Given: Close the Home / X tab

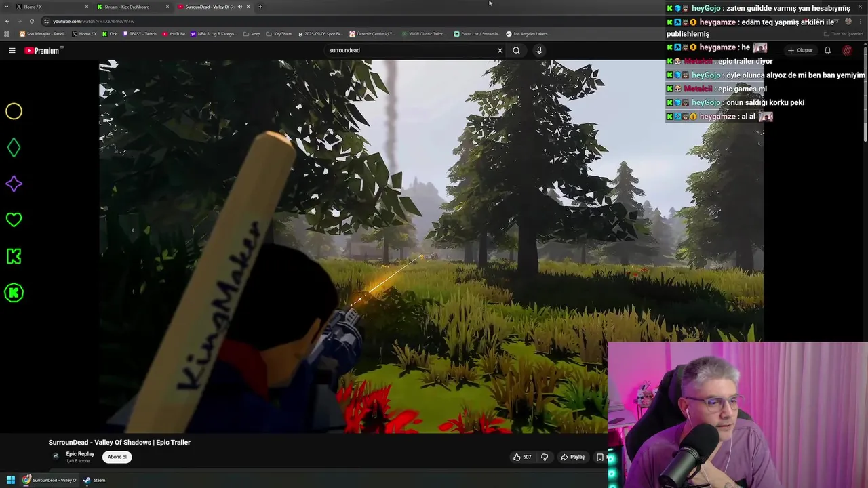Looking at the screenshot, I should click(87, 7).
